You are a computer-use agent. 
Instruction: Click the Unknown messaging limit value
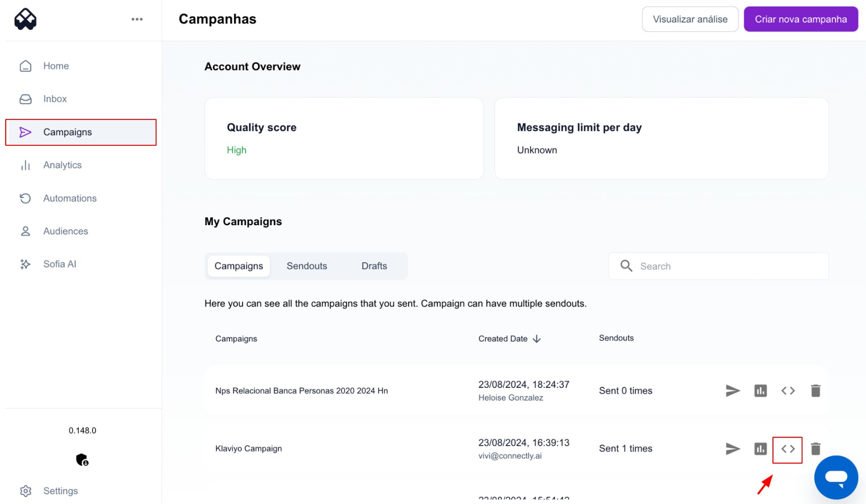coord(537,150)
